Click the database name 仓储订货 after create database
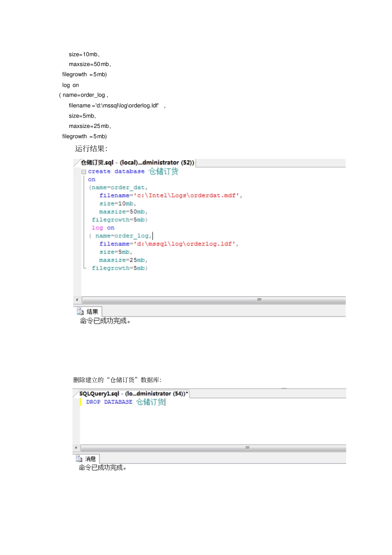 [163, 171]
